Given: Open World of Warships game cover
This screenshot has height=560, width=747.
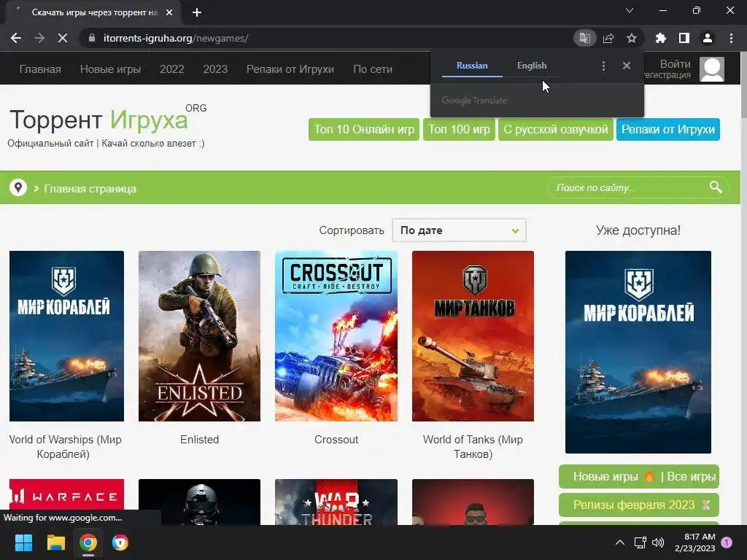Looking at the screenshot, I should pos(66,336).
